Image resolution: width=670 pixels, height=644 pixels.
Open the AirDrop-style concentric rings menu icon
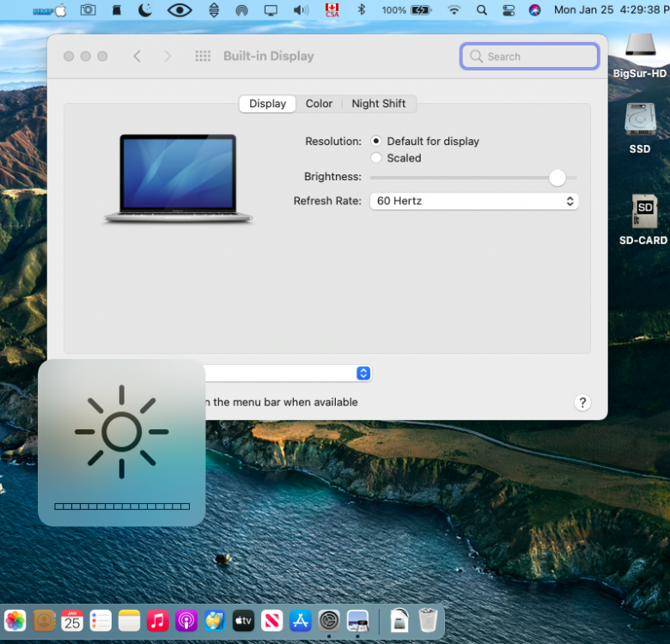pos(242,10)
